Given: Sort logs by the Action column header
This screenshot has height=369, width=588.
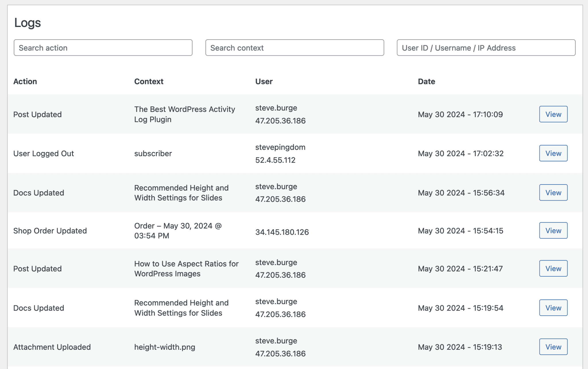Looking at the screenshot, I should click(25, 81).
